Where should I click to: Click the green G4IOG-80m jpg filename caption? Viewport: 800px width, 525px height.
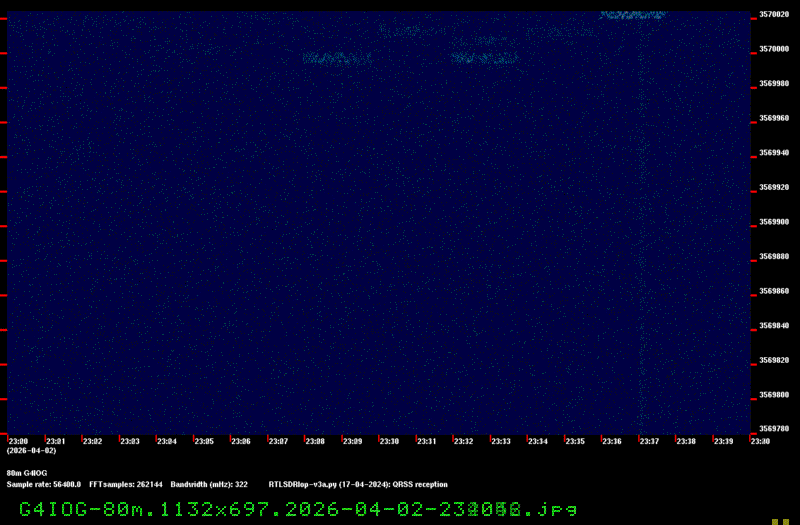[x=298, y=509]
